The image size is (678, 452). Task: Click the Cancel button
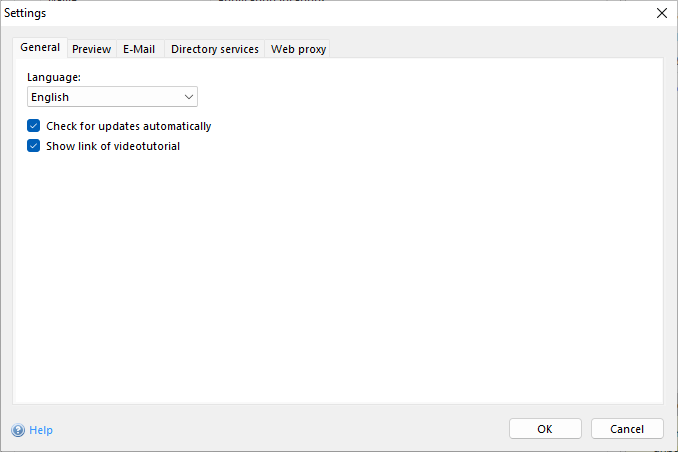(627, 429)
